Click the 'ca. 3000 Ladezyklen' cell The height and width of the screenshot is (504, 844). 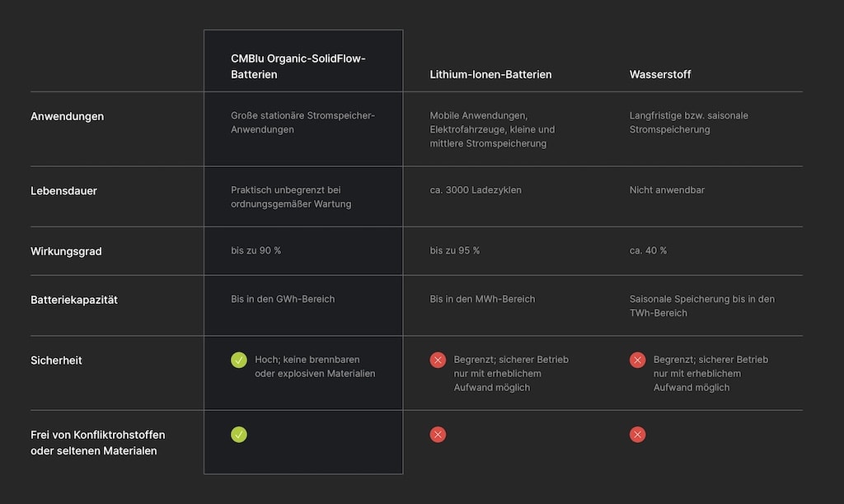click(x=476, y=190)
